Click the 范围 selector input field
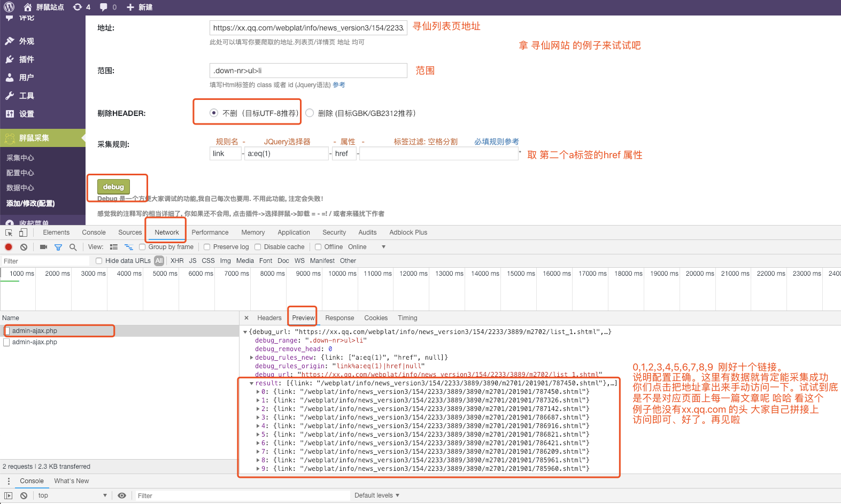Screen dimensions: 841x504 [308, 71]
